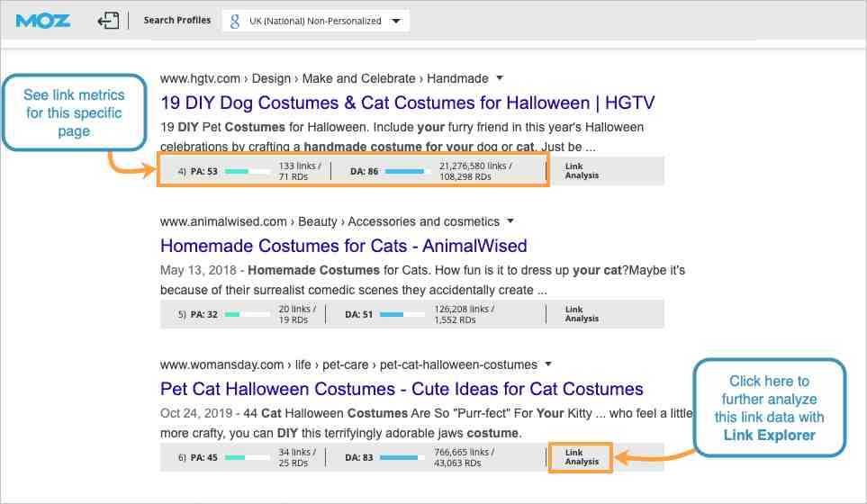Click the DA: 86 label

pyautogui.click(x=365, y=171)
